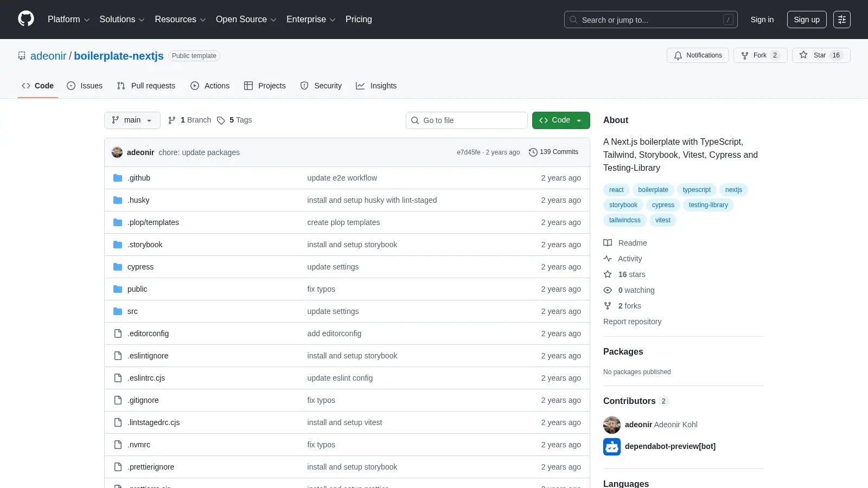Screen dimensions: 868x488
Task: View the 139 Commits history
Action: pyautogui.click(x=553, y=152)
